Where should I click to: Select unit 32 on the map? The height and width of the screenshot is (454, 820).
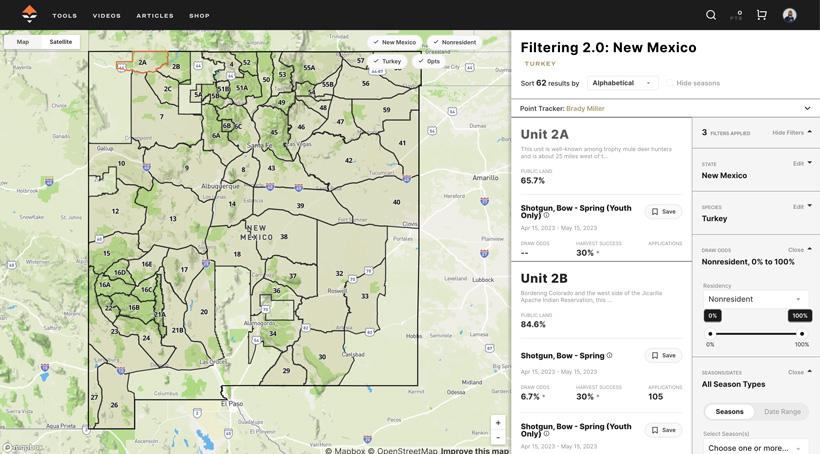tap(339, 273)
